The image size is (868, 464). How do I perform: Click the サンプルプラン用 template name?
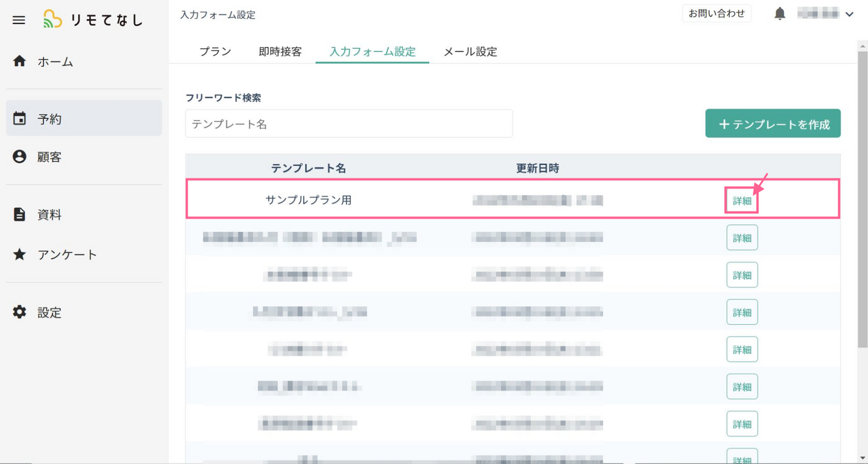tap(309, 200)
